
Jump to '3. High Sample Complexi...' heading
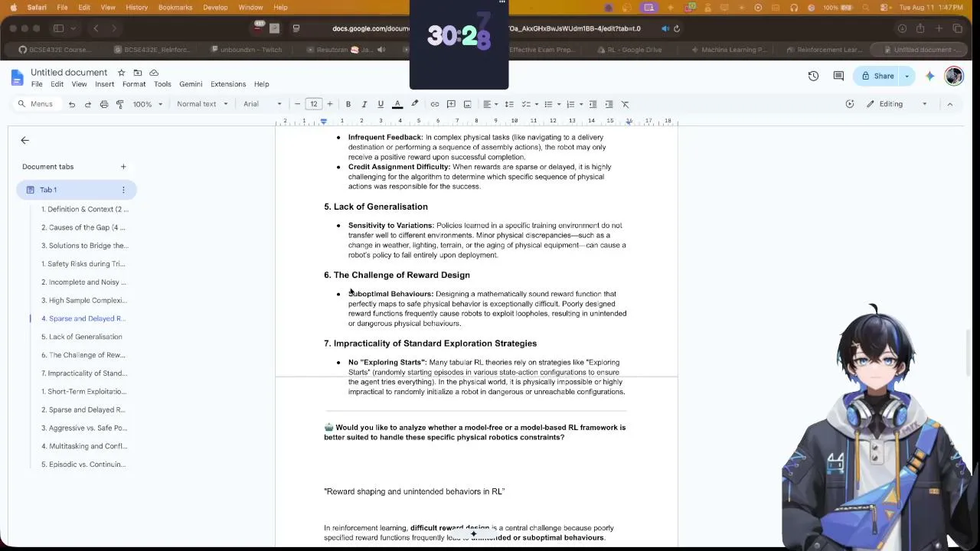point(84,300)
